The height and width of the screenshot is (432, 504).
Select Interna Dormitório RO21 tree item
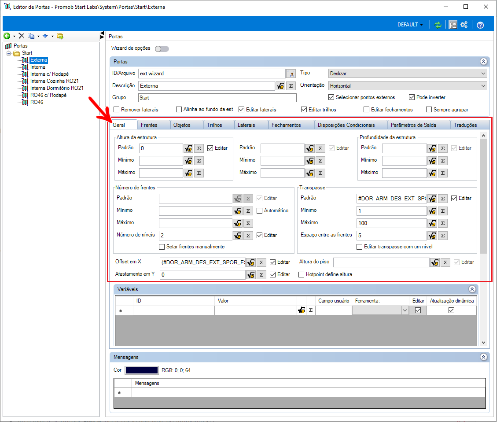pos(58,89)
